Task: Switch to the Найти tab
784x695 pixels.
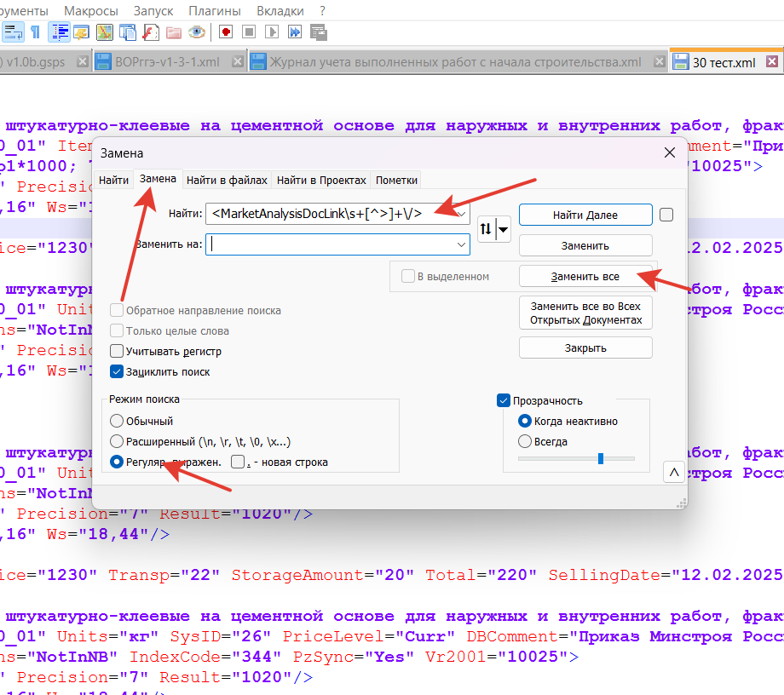Action: (x=113, y=180)
